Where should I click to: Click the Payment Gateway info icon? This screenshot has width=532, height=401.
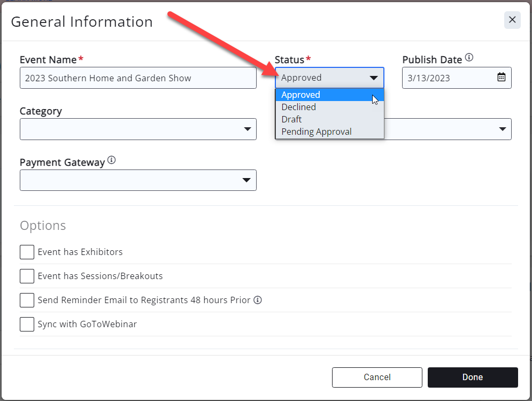tap(111, 160)
